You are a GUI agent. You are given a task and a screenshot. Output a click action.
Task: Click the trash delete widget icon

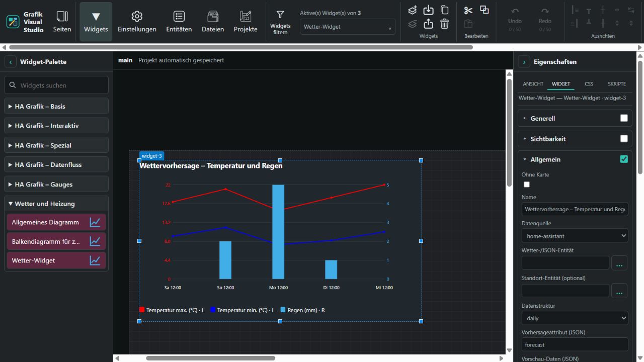pyautogui.click(x=444, y=24)
